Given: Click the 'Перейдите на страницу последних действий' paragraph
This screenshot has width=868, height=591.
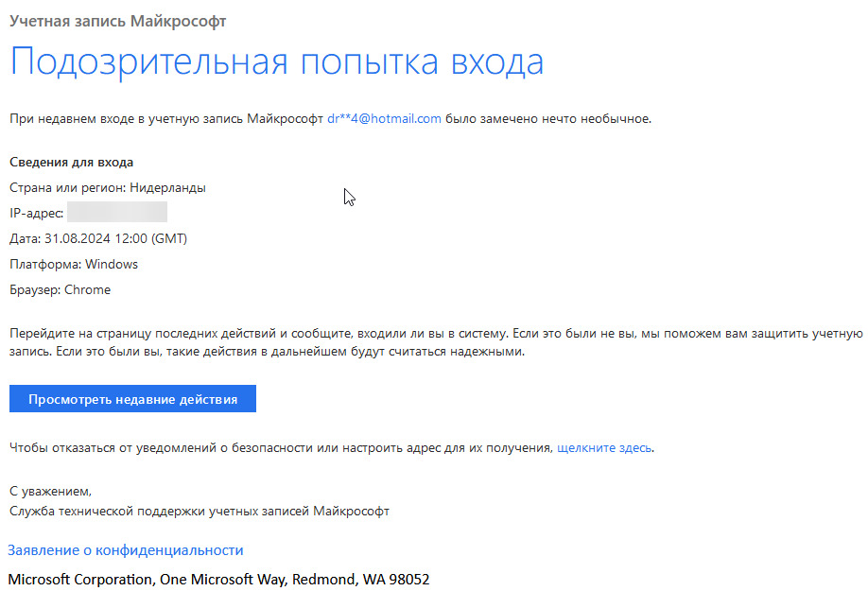Looking at the screenshot, I should [x=436, y=342].
